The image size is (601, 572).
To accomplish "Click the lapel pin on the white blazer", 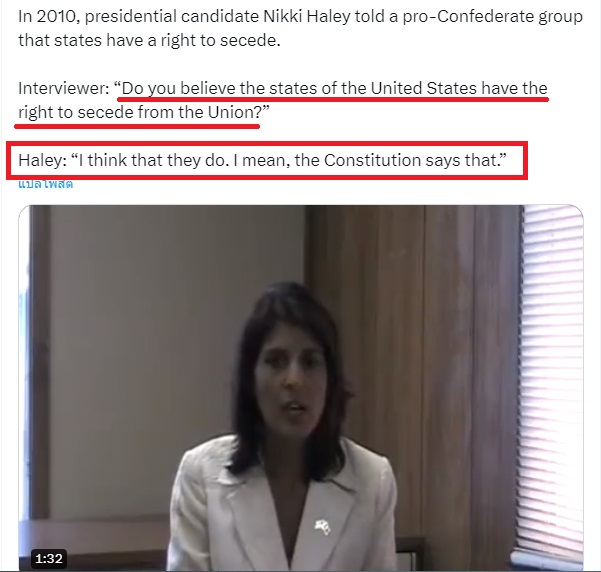I will (x=322, y=527).
